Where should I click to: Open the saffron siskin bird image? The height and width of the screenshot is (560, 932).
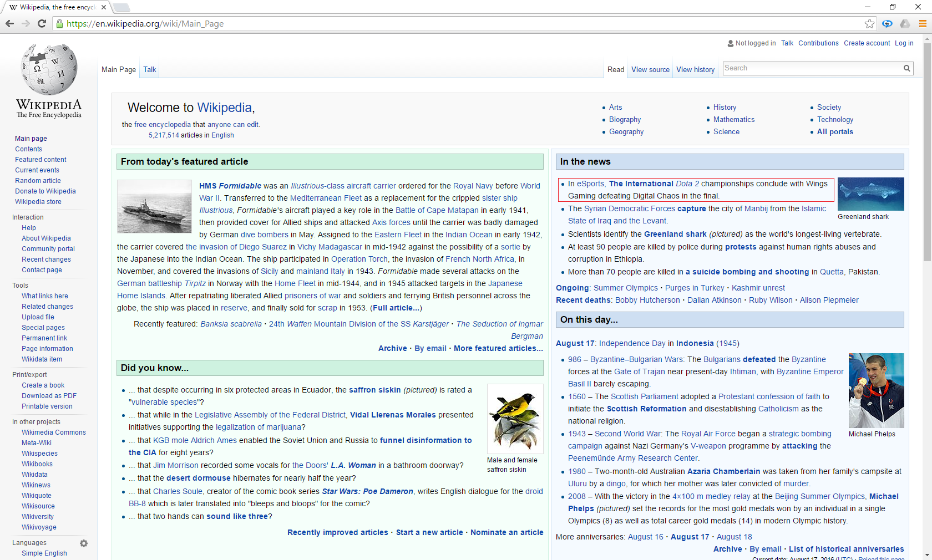tap(515, 419)
